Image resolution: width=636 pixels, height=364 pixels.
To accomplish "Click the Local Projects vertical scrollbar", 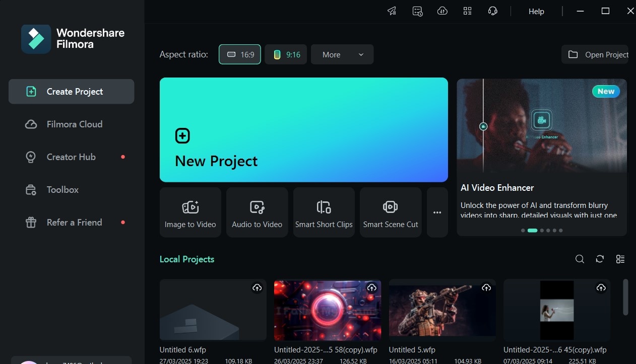I will point(625,297).
